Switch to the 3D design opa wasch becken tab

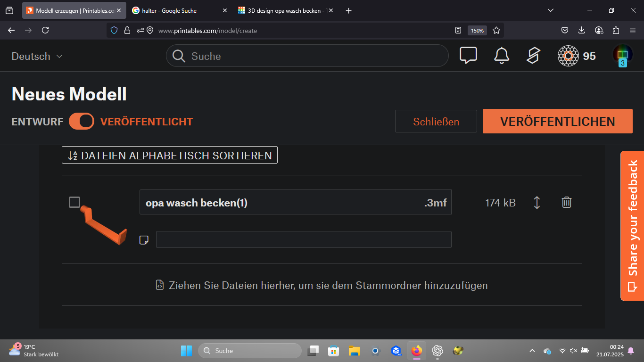coord(286,10)
